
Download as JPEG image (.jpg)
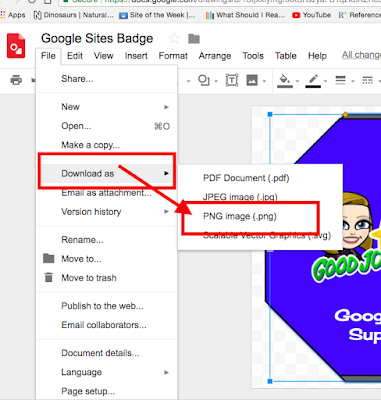click(260, 197)
